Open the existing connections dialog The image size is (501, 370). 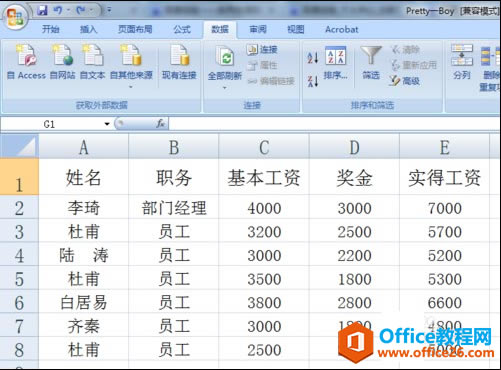tap(179, 63)
